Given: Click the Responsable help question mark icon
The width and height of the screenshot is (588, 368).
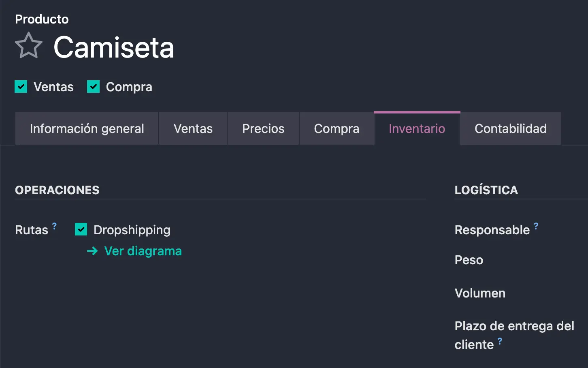Looking at the screenshot, I should (536, 226).
